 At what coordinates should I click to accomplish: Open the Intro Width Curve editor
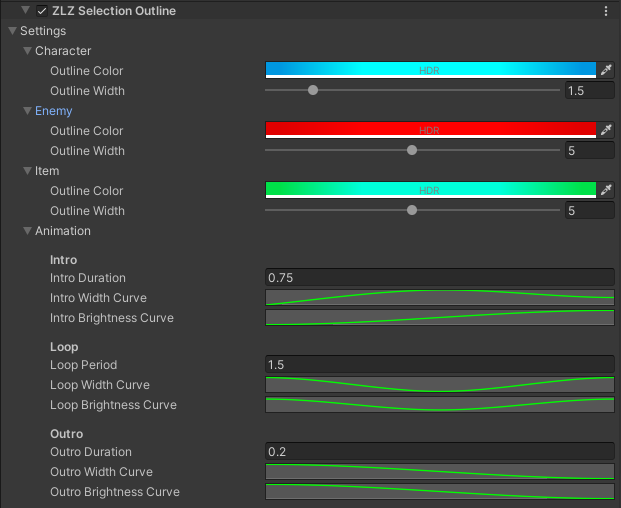(440, 298)
